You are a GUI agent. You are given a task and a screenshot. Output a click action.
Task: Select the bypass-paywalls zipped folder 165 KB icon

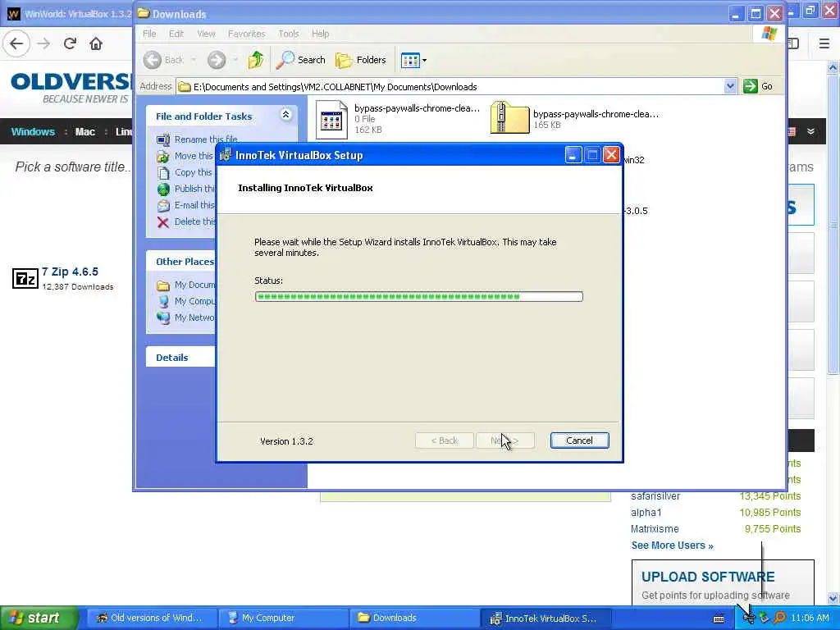[509, 117]
